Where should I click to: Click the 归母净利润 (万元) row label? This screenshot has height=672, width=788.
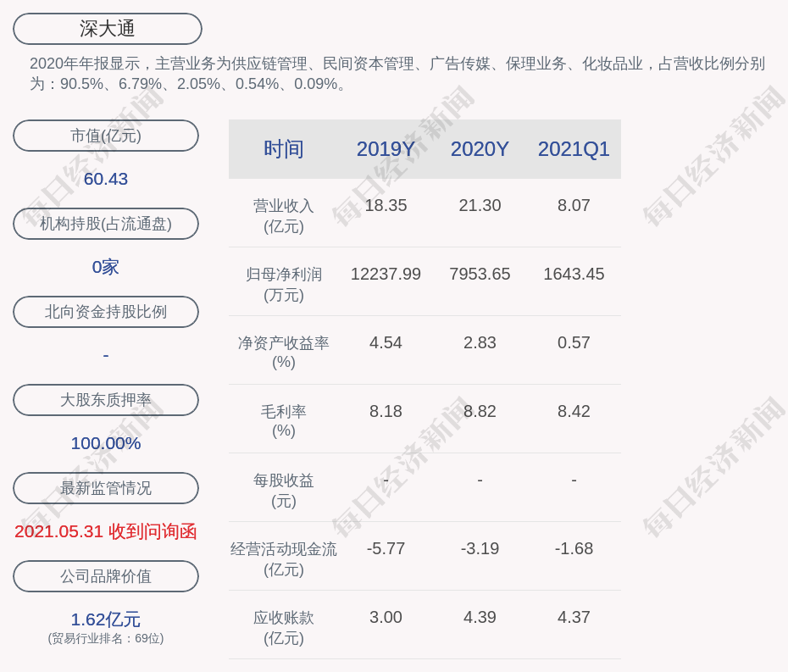point(284,285)
